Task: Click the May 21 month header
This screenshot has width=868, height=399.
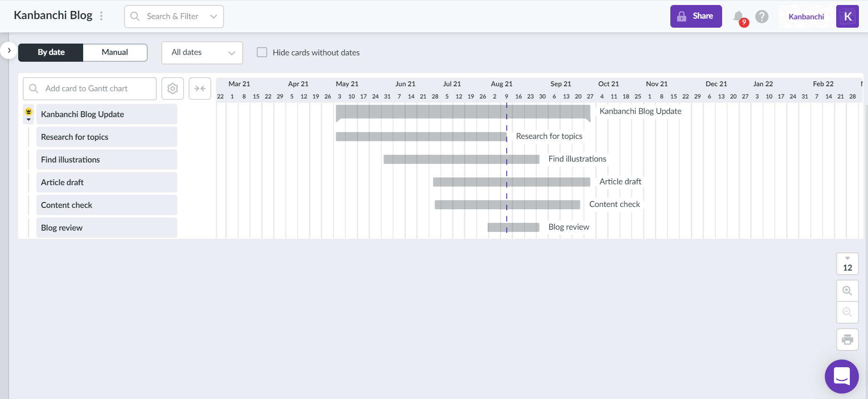Action: [x=347, y=84]
